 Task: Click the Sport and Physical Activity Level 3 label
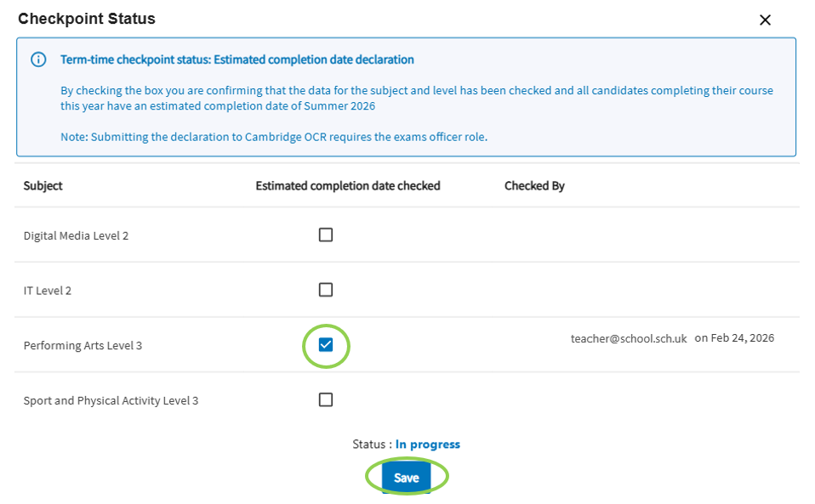click(111, 400)
